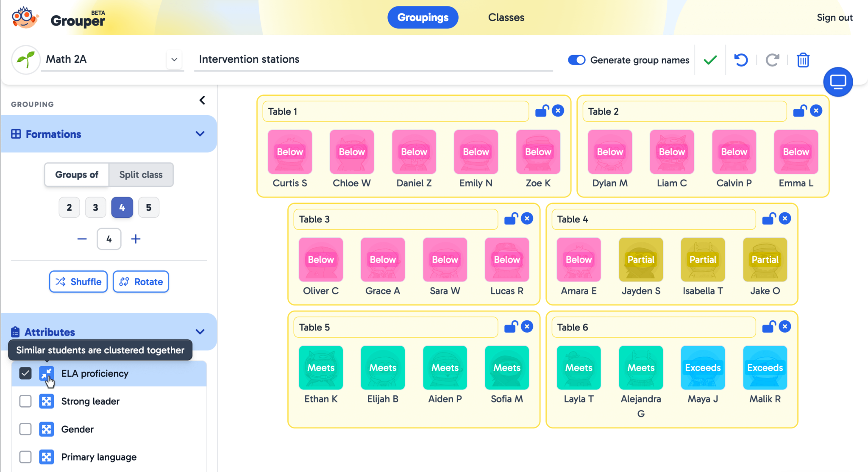Viewport: 868px width, 472px height.
Task: Stay on the Groupings tab
Action: 423,17
